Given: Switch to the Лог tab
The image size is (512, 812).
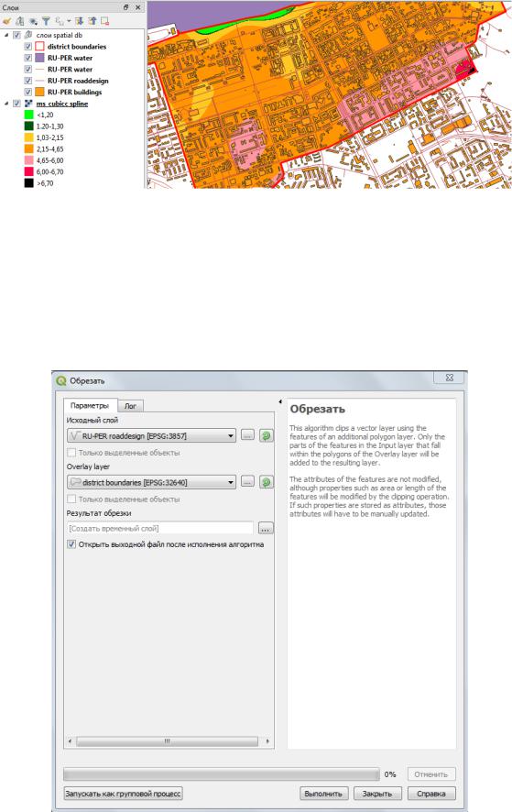Looking at the screenshot, I should coord(130,406).
